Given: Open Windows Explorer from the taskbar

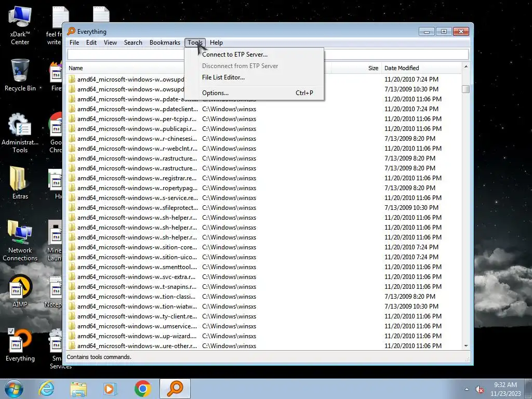Looking at the screenshot, I should pyautogui.click(x=78, y=389).
